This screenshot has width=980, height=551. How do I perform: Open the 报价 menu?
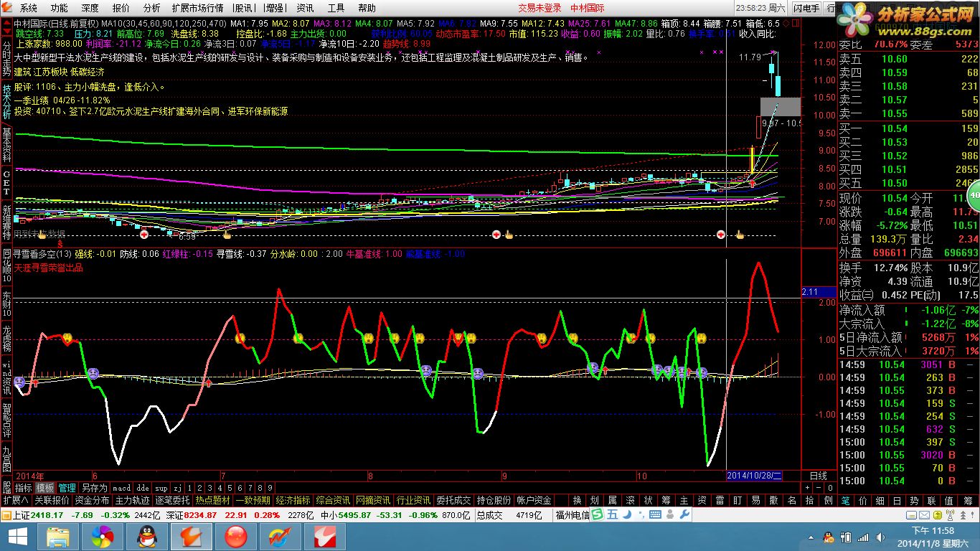tap(121, 9)
